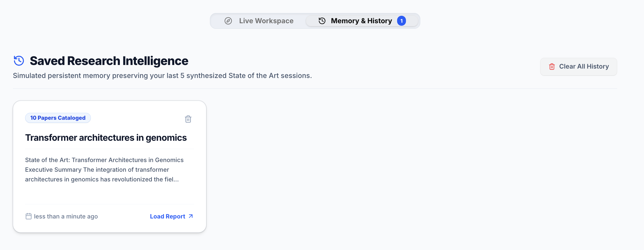Switch to the Live Workspace tab
The image size is (644, 250).
coord(259,21)
